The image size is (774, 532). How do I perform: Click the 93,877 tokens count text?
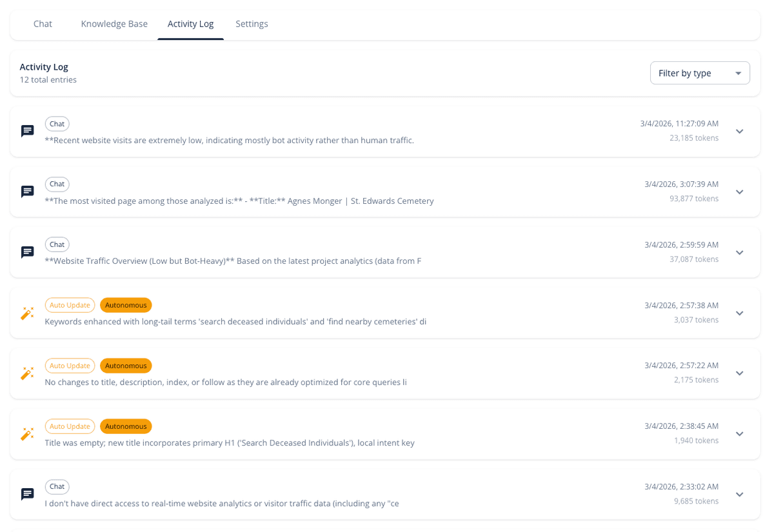tap(694, 199)
